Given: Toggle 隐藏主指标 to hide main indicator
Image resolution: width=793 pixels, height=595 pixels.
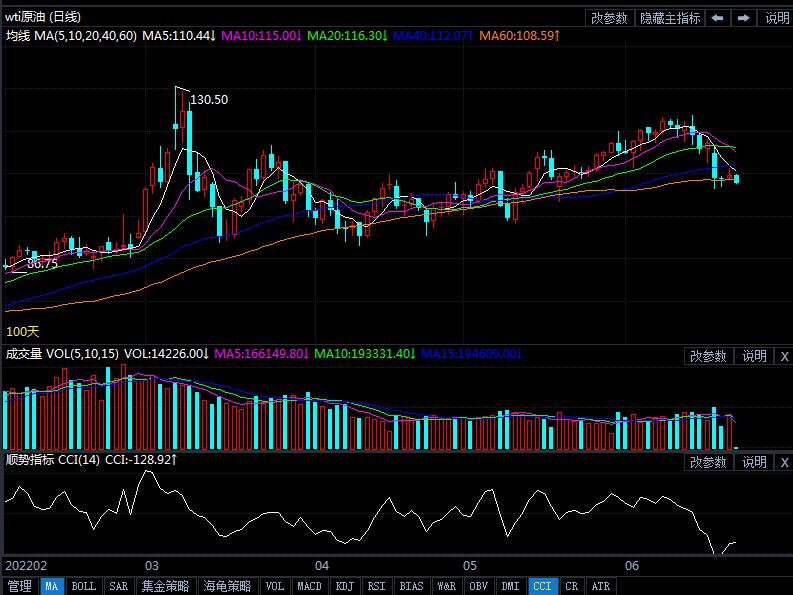Looking at the screenshot, I should coord(670,18).
